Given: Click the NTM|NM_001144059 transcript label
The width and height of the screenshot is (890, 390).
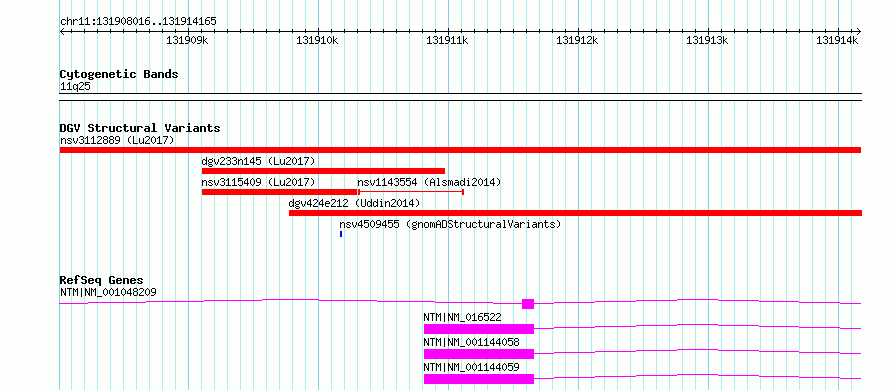Looking at the screenshot, I should [x=471, y=367].
